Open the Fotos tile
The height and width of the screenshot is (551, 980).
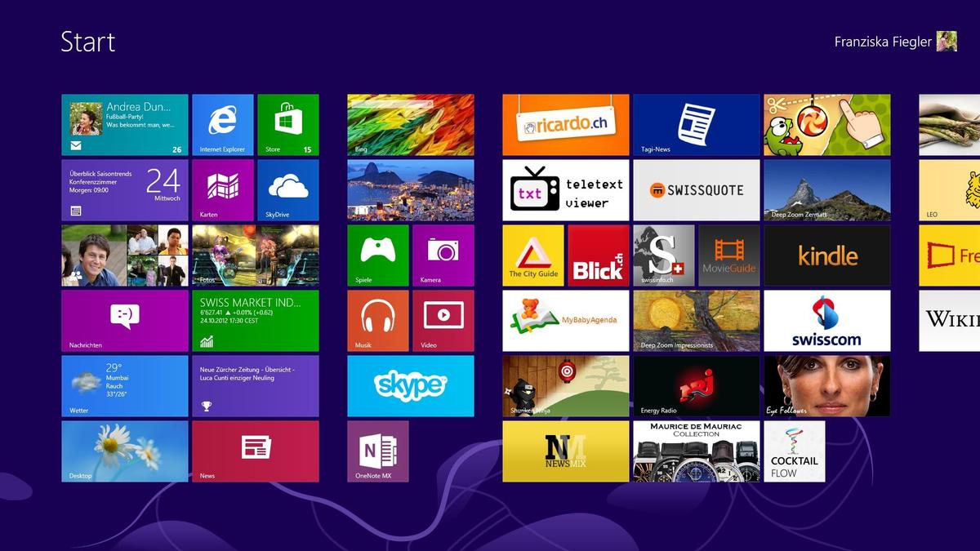[256, 256]
